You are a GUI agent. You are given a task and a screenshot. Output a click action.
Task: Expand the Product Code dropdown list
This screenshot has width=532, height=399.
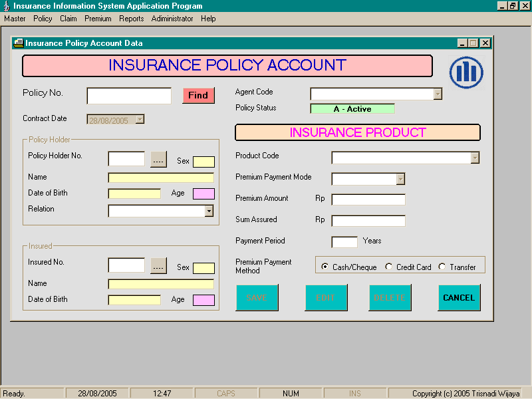[475, 158]
